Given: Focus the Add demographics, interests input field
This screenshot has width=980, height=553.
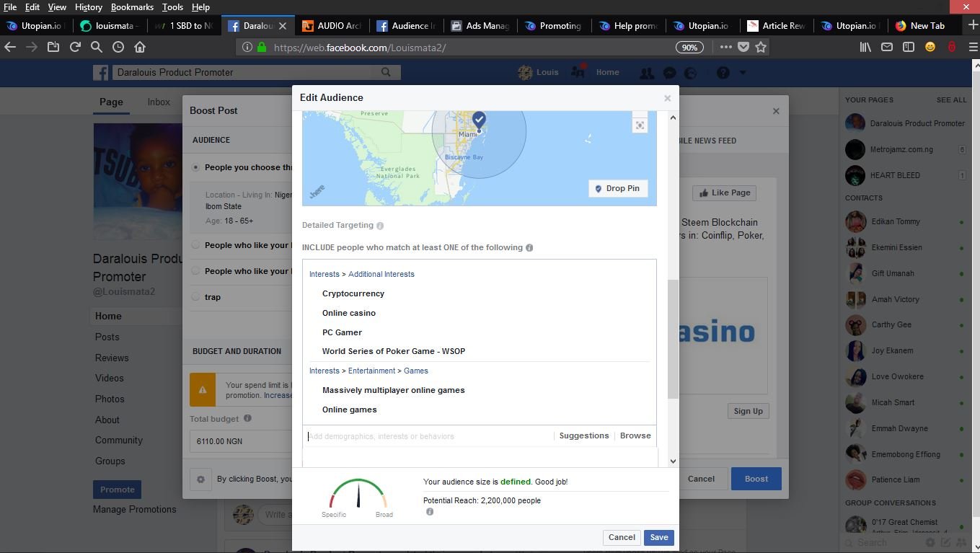Looking at the screenshot, I should [x=429, y=436].
